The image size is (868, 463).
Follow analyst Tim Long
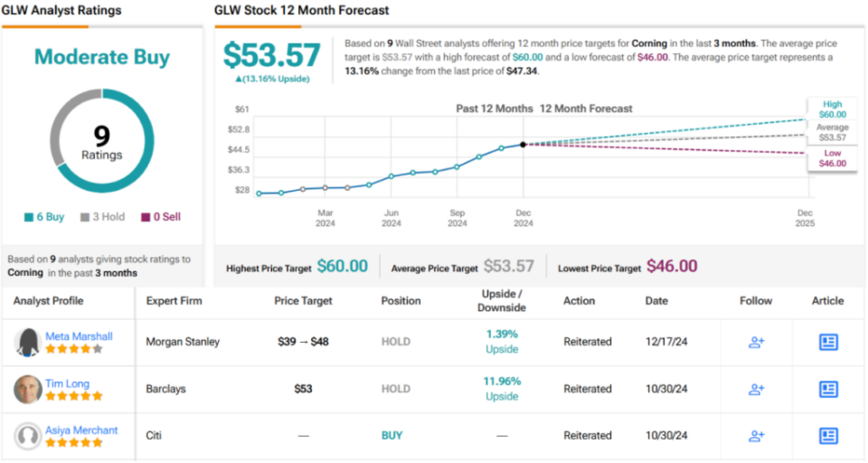coord(756,390)
